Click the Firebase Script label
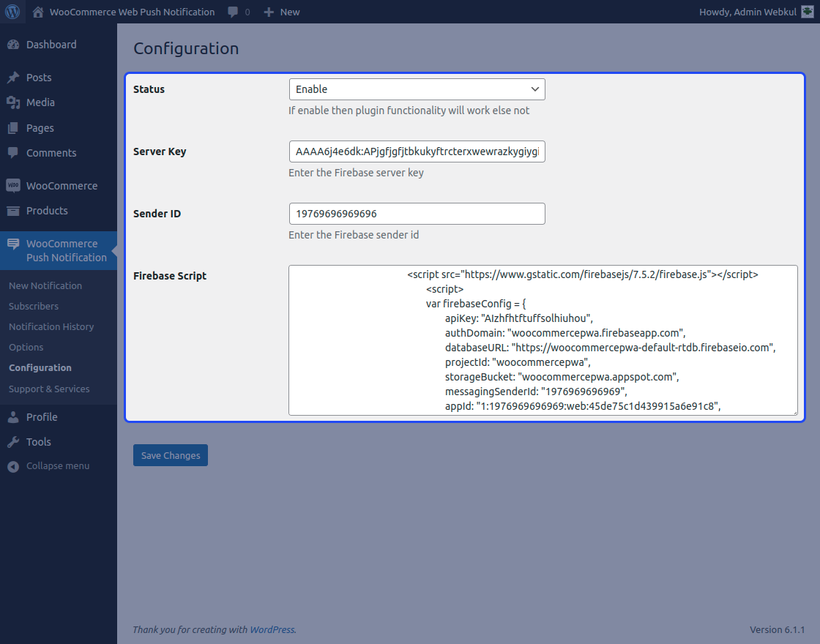 click(170, 276)
